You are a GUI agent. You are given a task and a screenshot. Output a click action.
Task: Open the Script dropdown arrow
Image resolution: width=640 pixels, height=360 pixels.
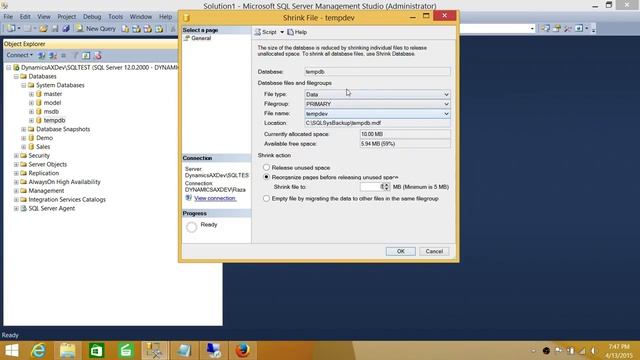point(282,32)
